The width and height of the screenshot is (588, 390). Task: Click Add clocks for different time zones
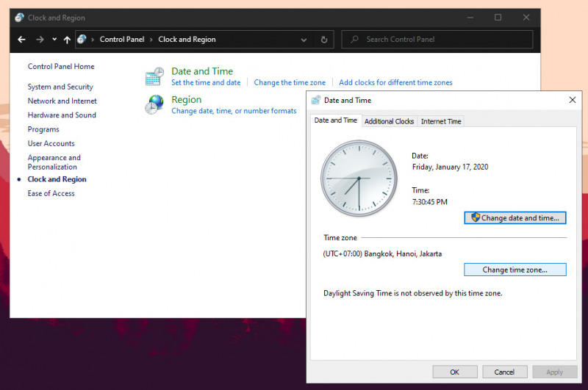[x=395, y=82]
